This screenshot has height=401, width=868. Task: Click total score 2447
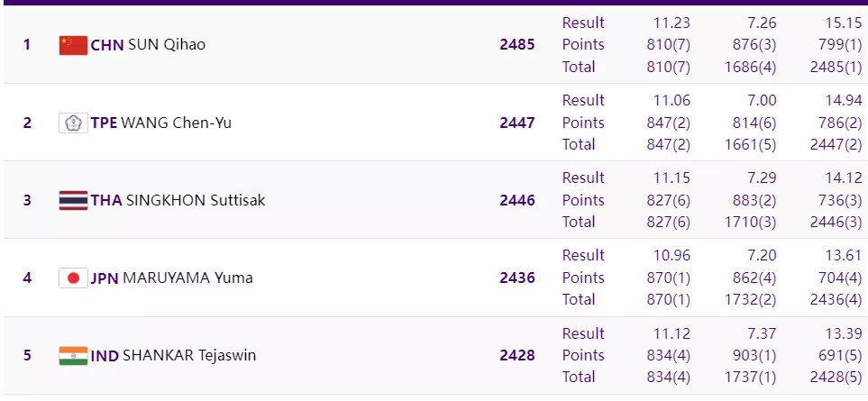[x=516, y=123]
